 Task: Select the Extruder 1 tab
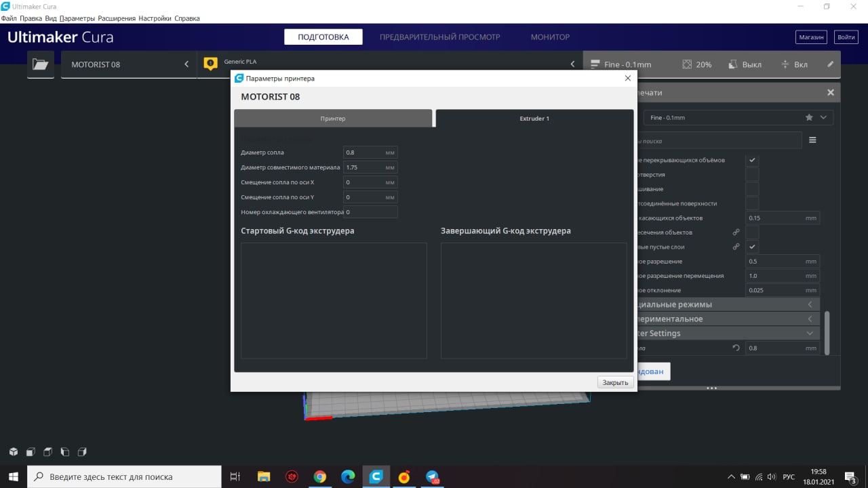tap(534, 119)
